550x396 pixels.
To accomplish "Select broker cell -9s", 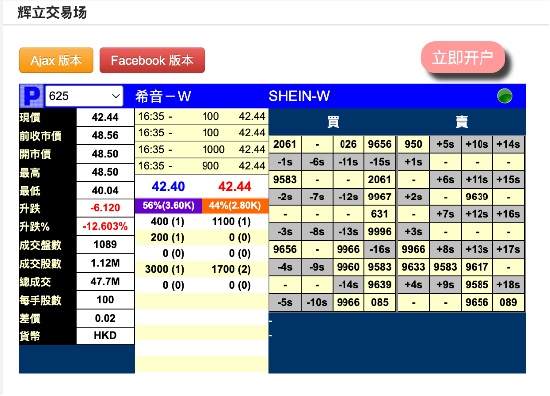I will [317, 267].
